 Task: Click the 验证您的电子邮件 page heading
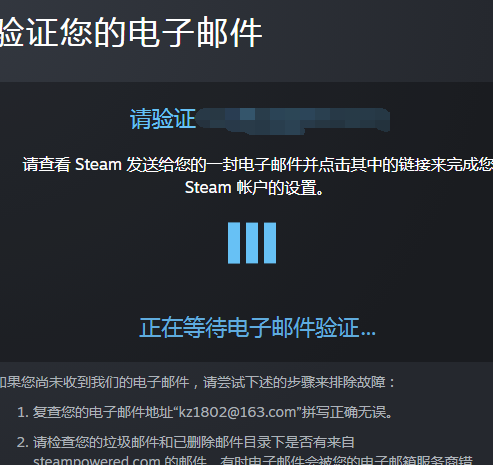click(x=131, y=33)
